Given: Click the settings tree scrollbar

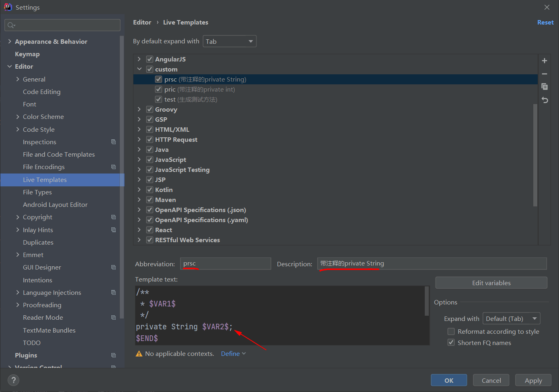Looking at the screenshot, I should (122, 177).
